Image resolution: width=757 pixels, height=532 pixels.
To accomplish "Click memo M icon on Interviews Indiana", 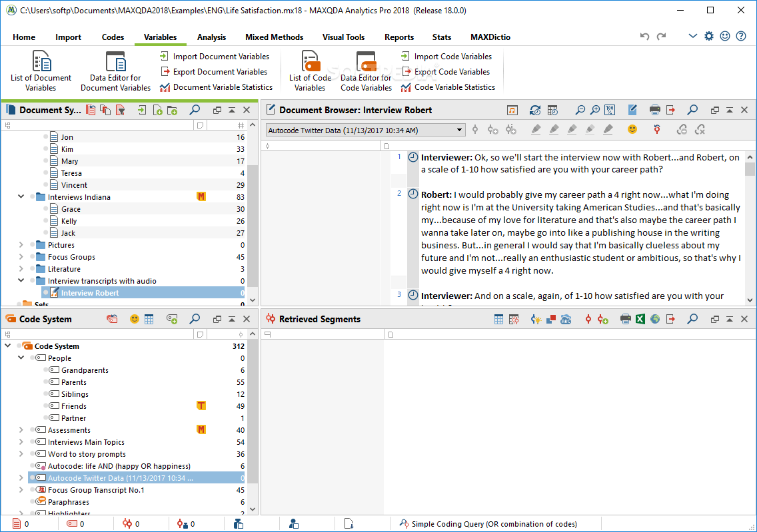I will [201, 196].
